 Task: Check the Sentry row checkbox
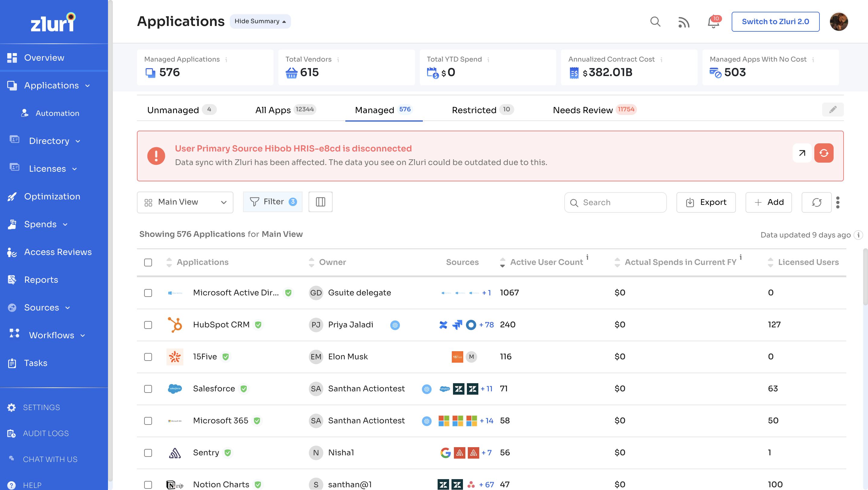[x=148, y=453]
